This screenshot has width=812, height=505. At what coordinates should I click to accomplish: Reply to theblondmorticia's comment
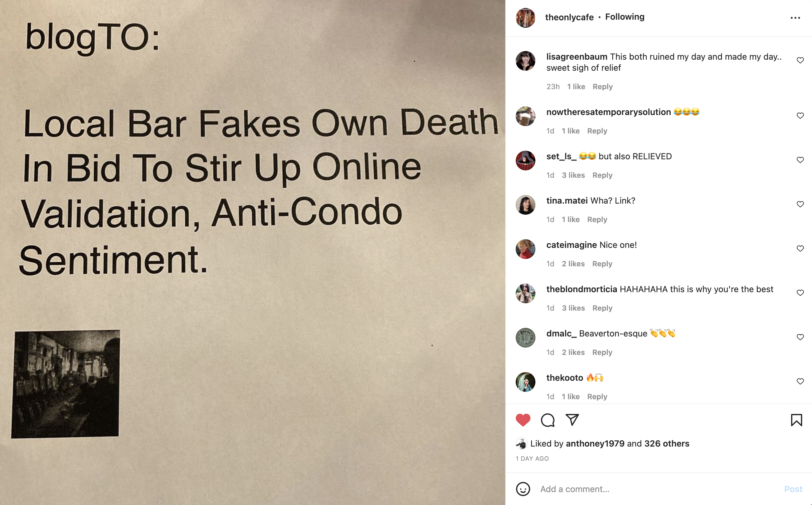click(x=602, y=308)
